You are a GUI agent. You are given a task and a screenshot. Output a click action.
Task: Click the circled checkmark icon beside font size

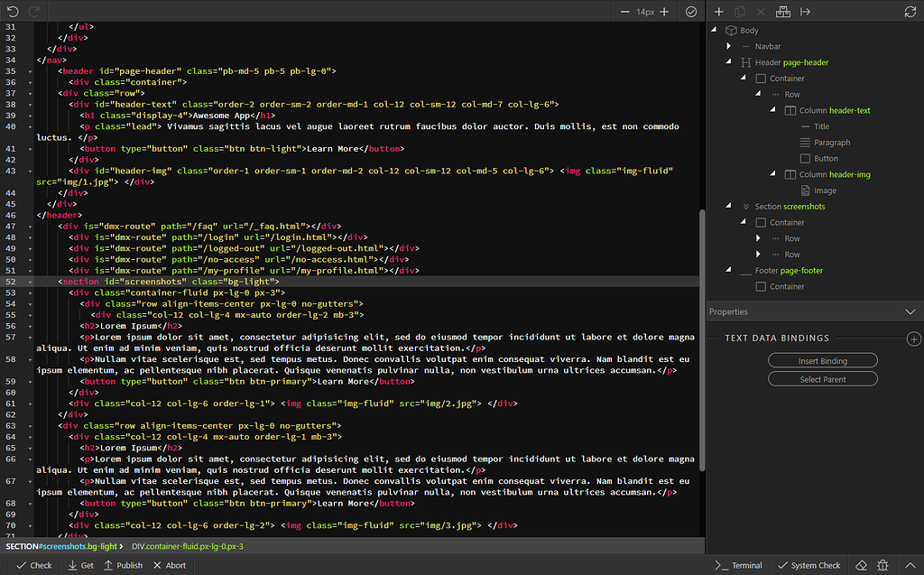(691, 12)
